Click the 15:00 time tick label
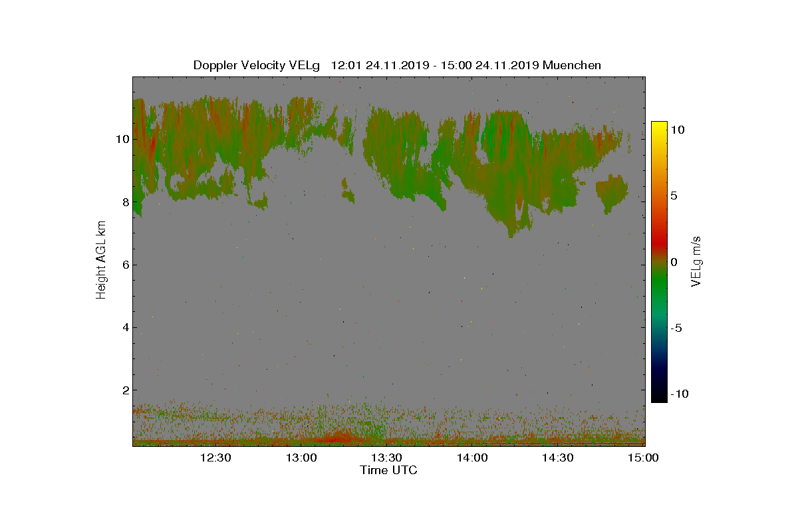 point(643,458)
